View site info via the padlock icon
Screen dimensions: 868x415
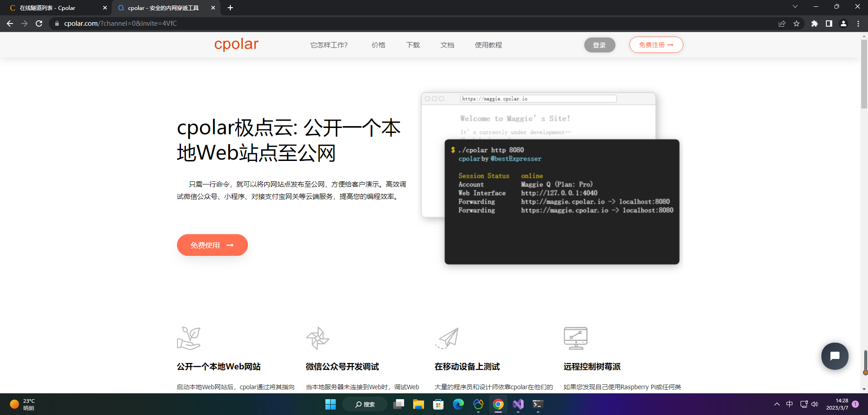[57, 24]
